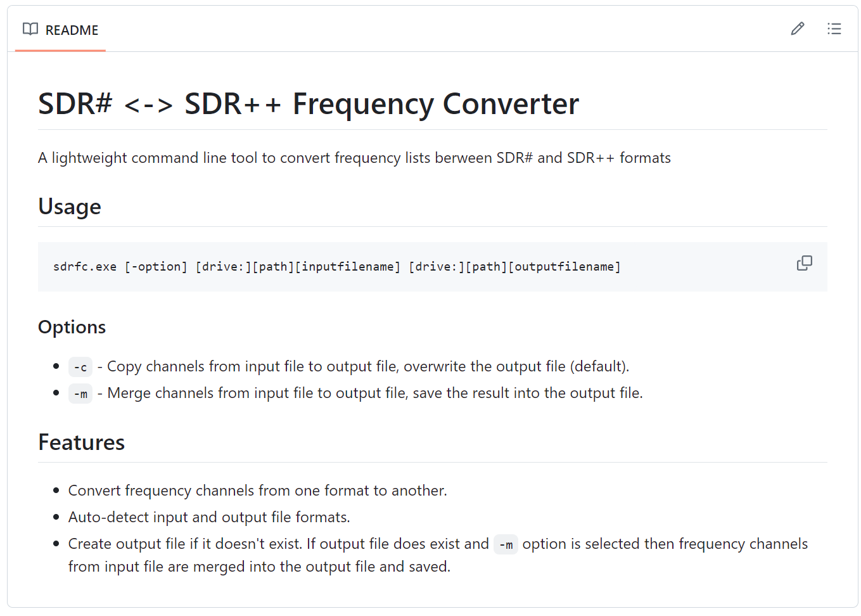Click the Features section heading
This screenshot has width=861, height=616.
[82, 442]
